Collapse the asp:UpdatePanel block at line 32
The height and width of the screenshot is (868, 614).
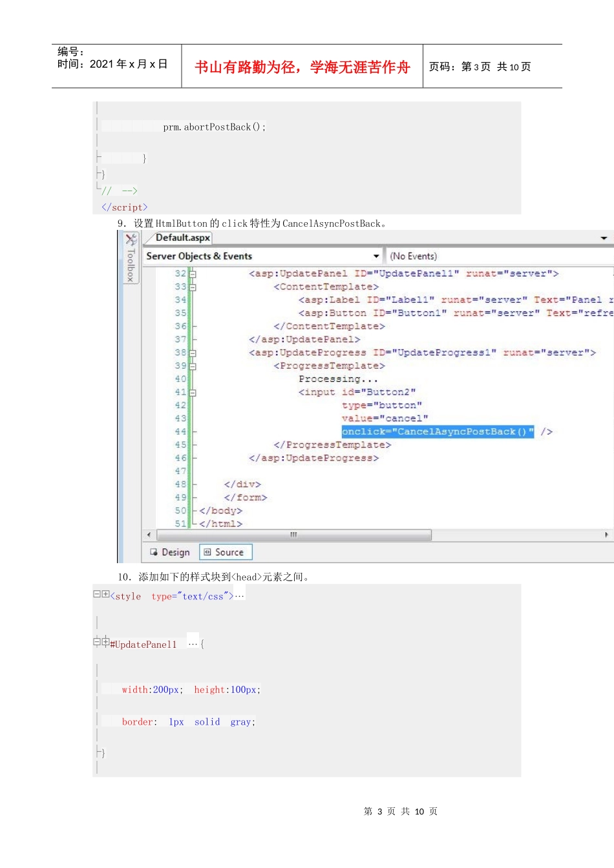click(193, 274)
